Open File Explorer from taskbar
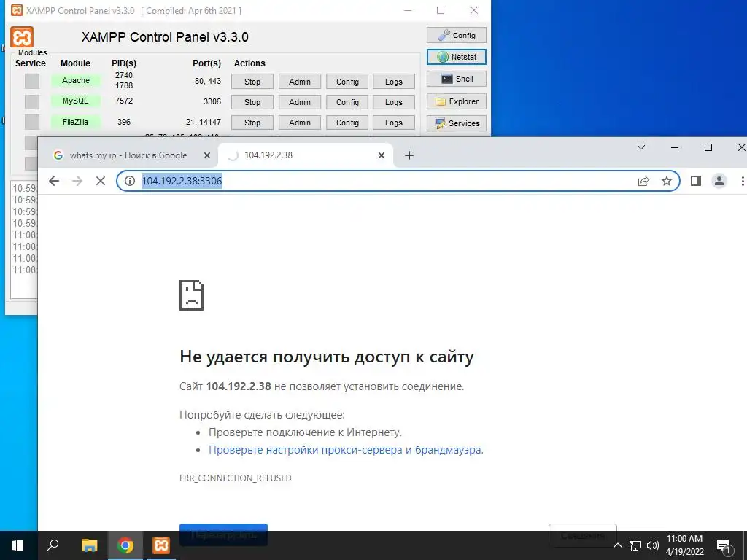This screenshot has width=747, height=560. point(89,545)
